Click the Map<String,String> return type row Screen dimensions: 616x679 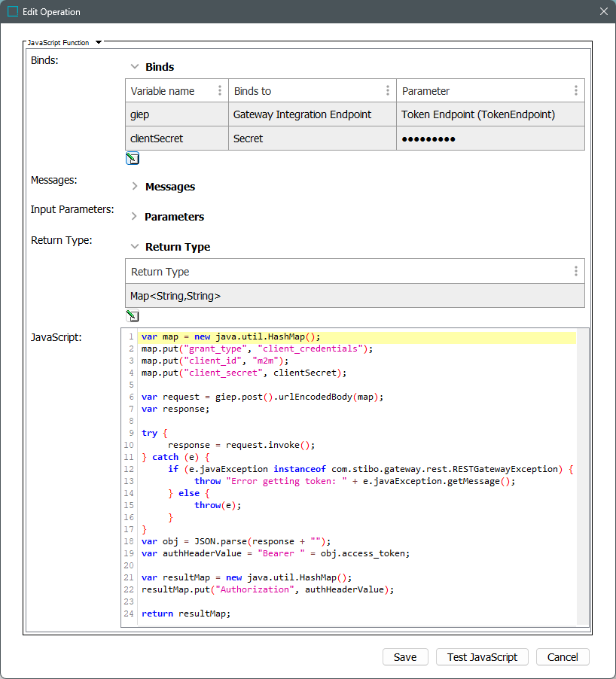click(x=354, y=296)
